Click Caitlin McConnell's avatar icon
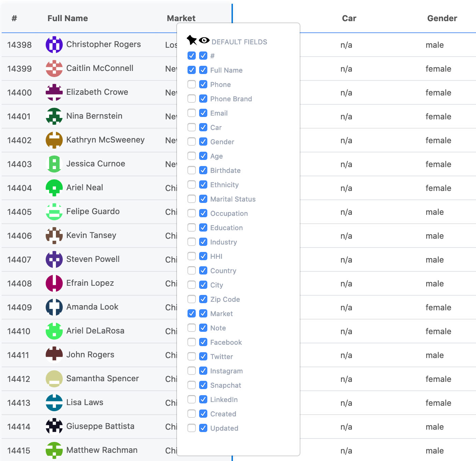Image resolution: width=476 pixels, height=461 pixels. pyautogui.click(x=54, y=69)
